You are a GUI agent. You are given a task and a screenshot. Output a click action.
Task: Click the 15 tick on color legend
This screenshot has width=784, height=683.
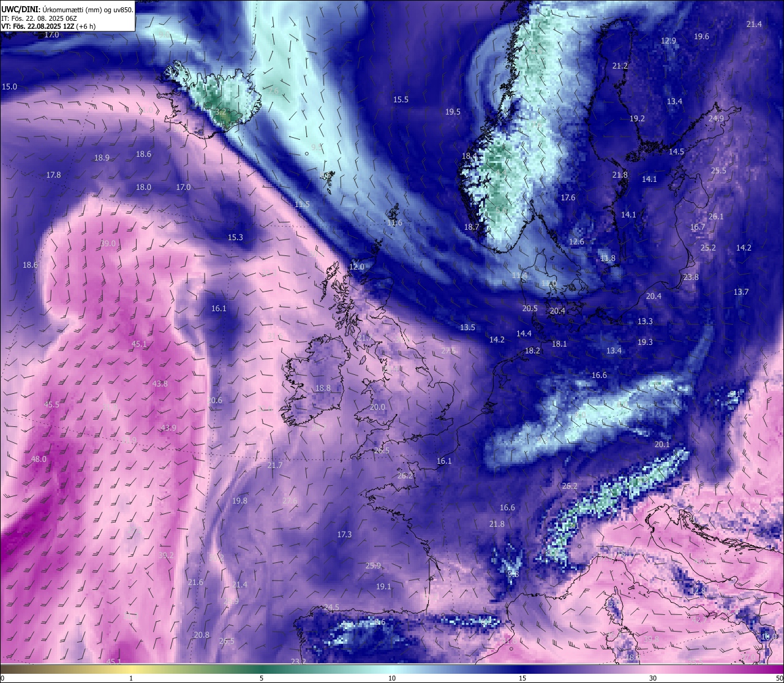522,678
